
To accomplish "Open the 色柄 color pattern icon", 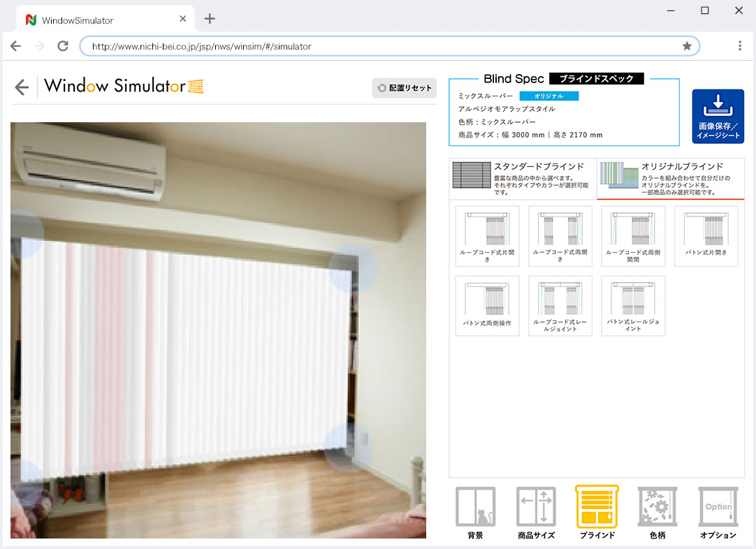I will 657,513.
